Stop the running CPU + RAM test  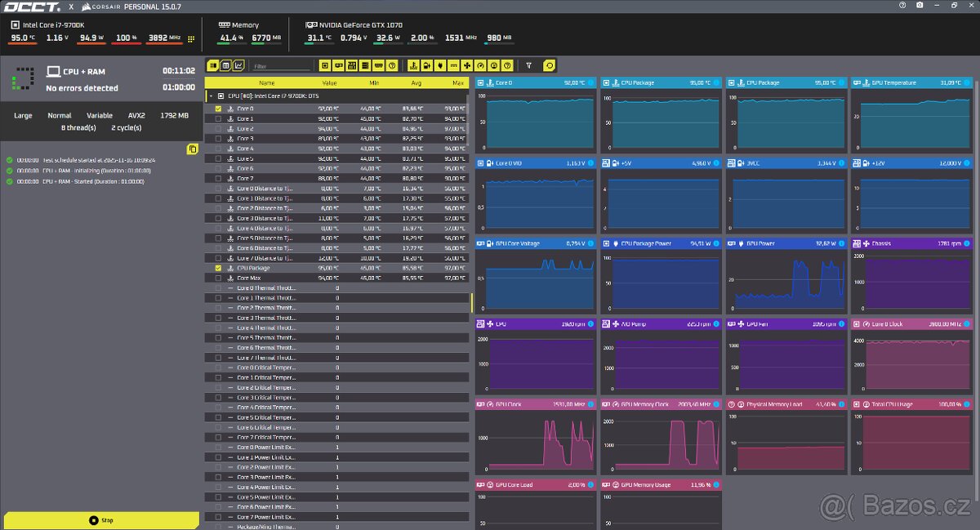coord(101,520)
